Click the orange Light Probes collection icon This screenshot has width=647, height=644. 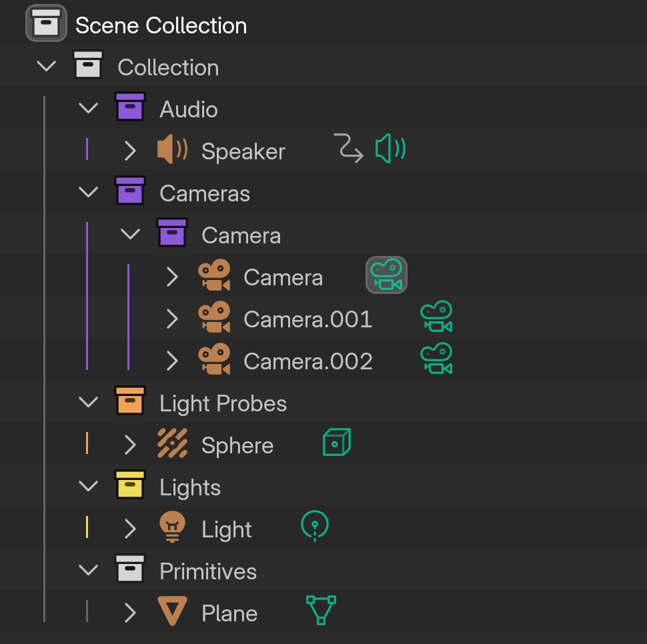click(130, 401)
